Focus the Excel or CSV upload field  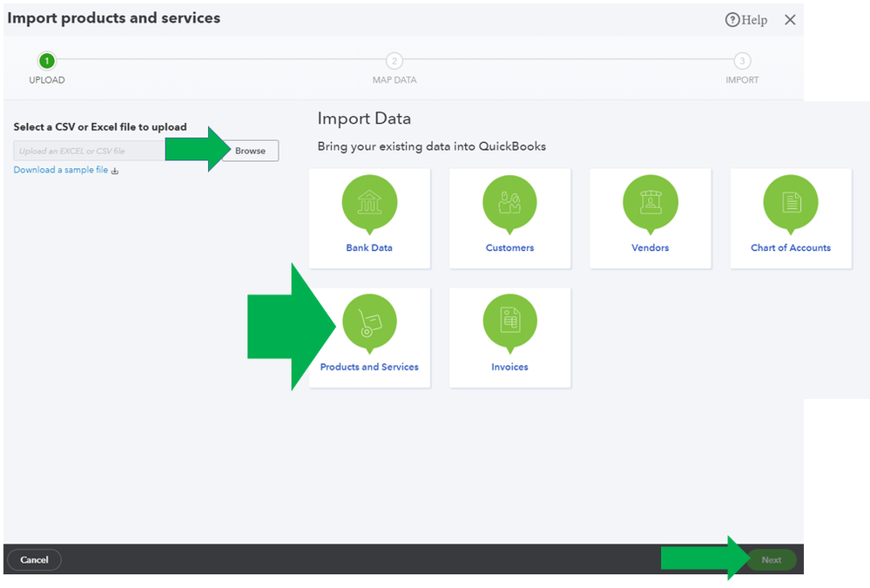89,151
